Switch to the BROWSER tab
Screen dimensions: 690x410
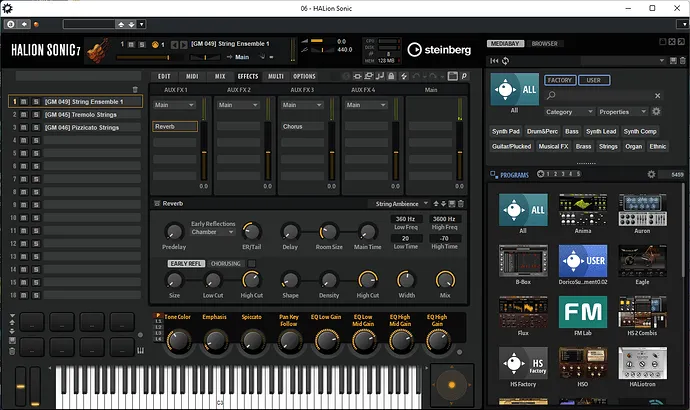point(544,44)
